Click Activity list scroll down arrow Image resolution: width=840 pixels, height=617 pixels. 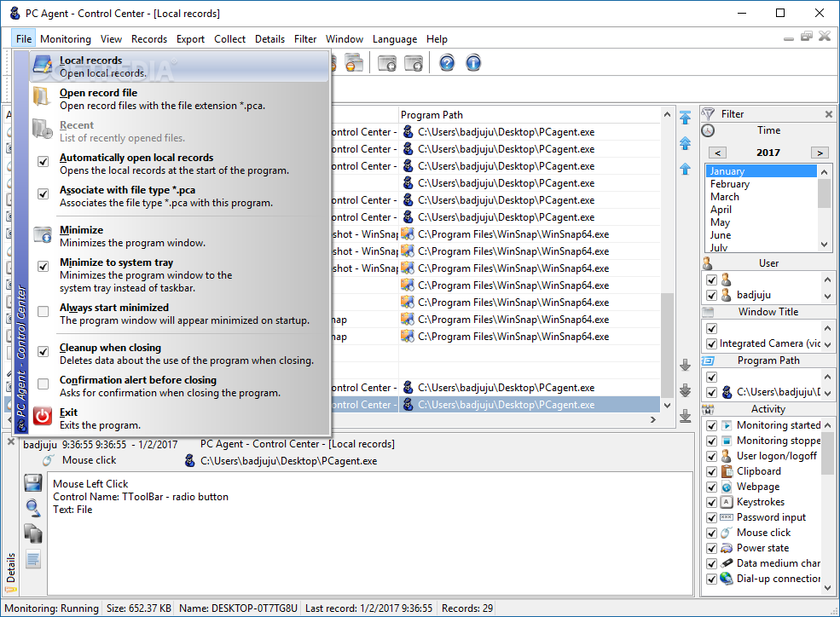[x=828, y=587]
